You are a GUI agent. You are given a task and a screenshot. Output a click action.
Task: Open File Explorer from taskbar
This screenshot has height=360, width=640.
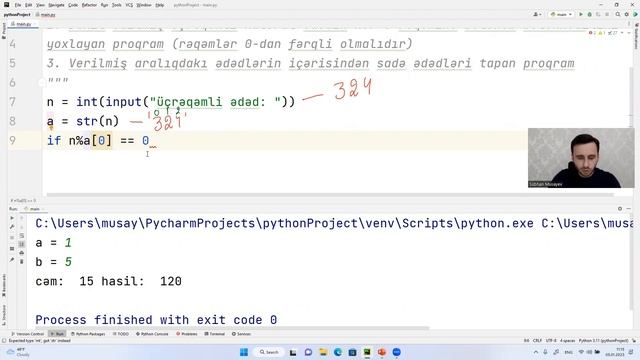click(x=323, y=352)
